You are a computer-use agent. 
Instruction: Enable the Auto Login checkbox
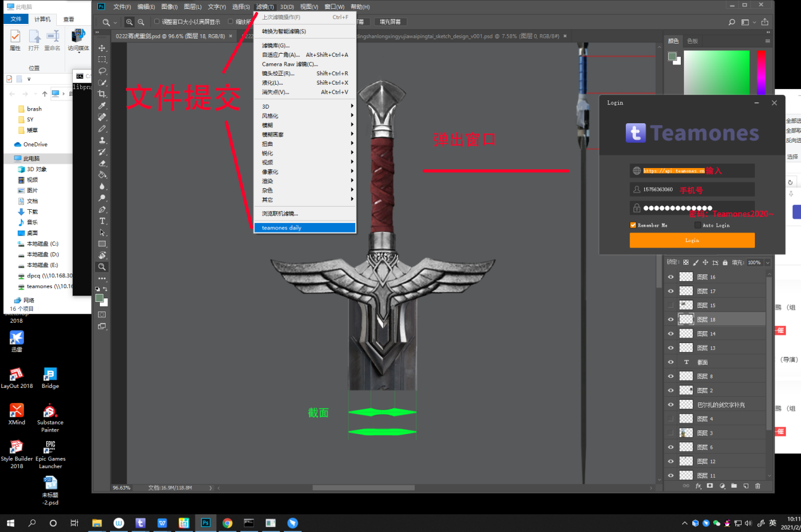click(x=697, y=225)
